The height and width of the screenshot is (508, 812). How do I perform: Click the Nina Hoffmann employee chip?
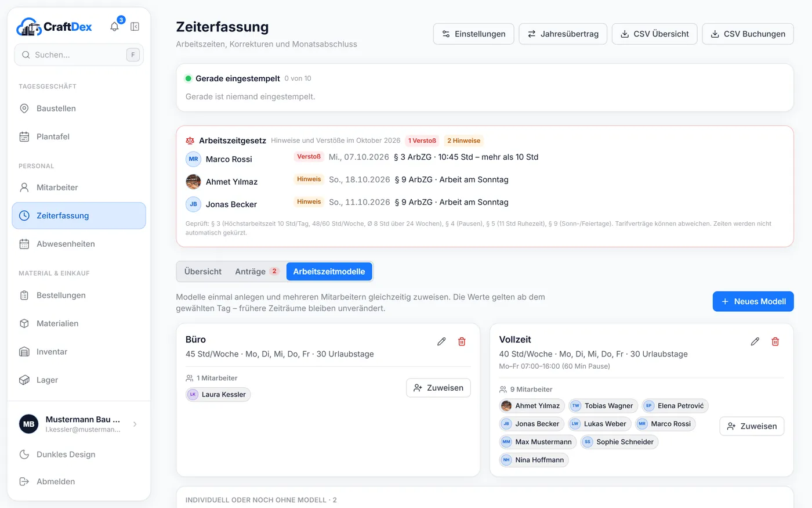(x=534, y=460)
